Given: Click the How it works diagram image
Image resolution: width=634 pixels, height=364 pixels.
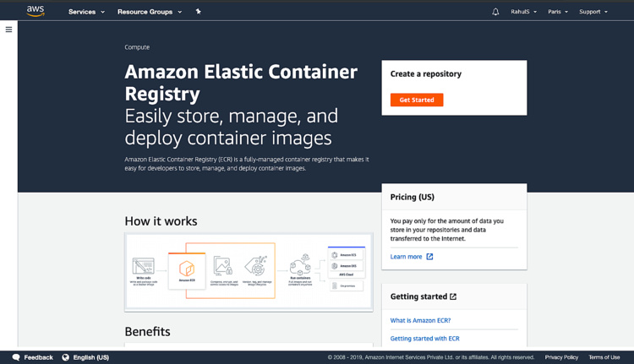Looking at the screenshot, I should coord(249,272).
